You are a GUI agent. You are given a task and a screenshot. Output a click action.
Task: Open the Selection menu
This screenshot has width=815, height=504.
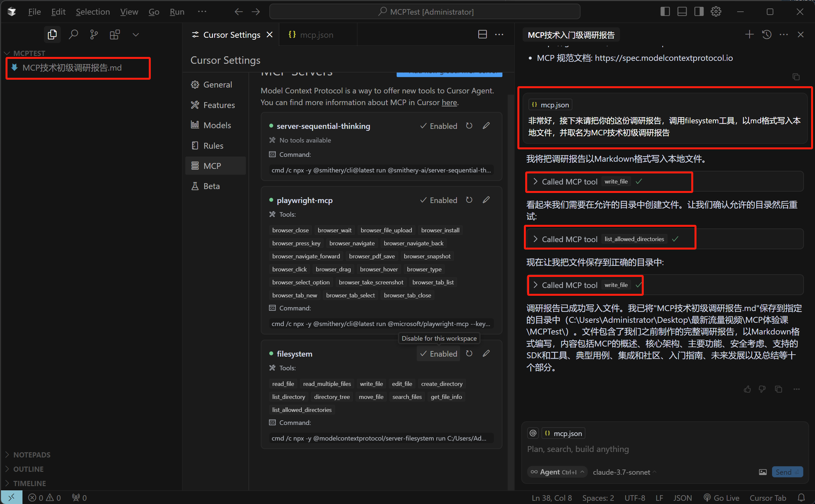coord(93,12)
